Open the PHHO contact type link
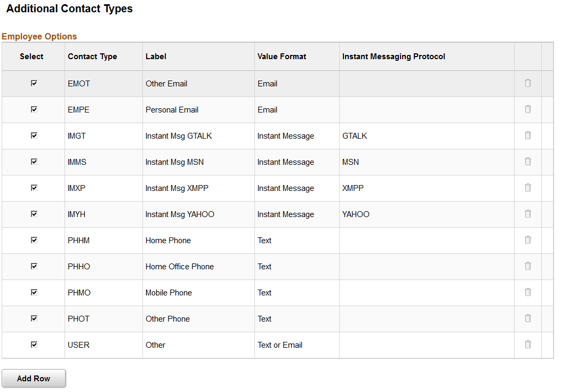 coord(79,266)
